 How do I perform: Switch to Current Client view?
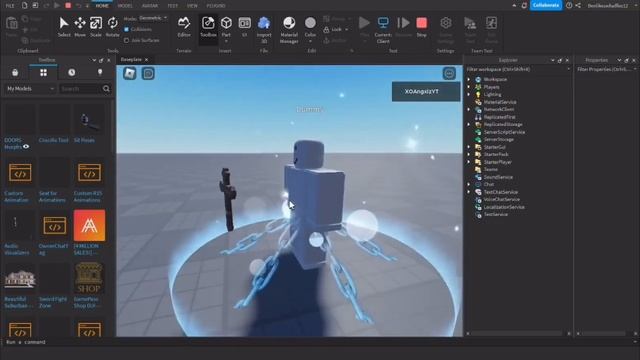click(x=383, y=29)
